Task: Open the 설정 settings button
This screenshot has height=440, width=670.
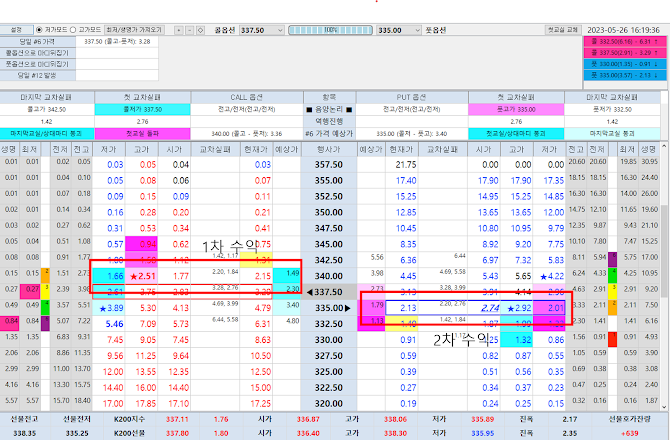Action: tap(16, 30)
